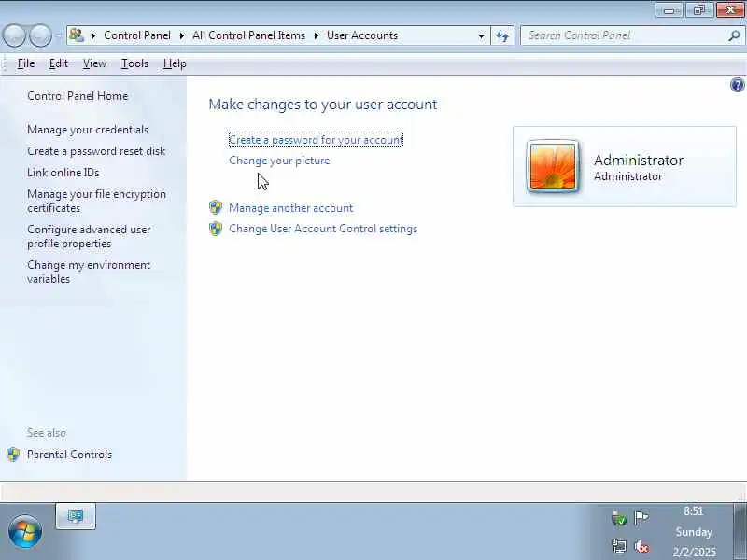The image size is (747, 560).
Task: Expand the arrow before Control Panel breadcrumb
Action: tap(93, 35)
